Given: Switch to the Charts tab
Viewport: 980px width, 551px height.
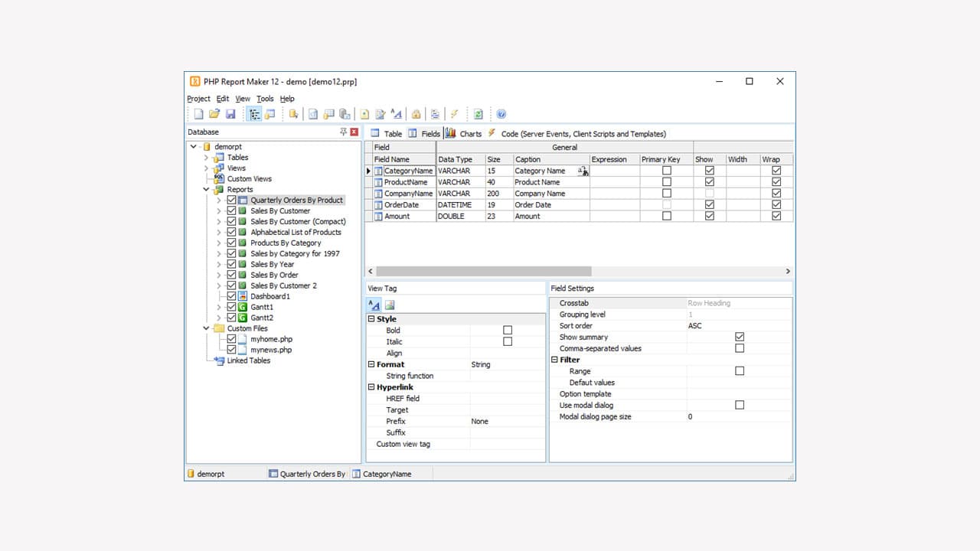Looking at the screenshot, I should [463, 133].
